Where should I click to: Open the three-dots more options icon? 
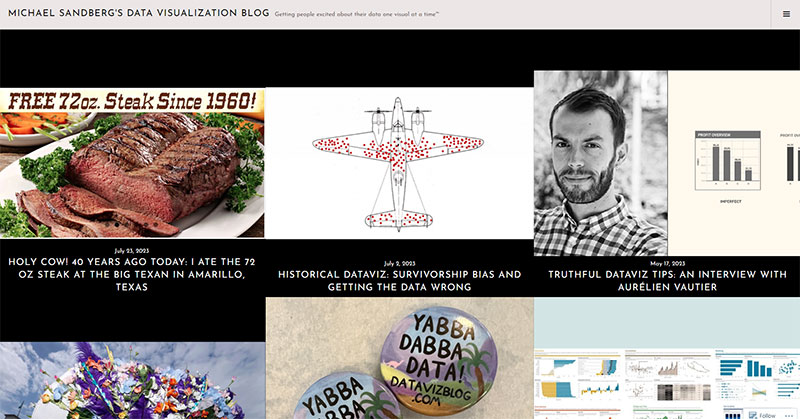coord(789,415)
